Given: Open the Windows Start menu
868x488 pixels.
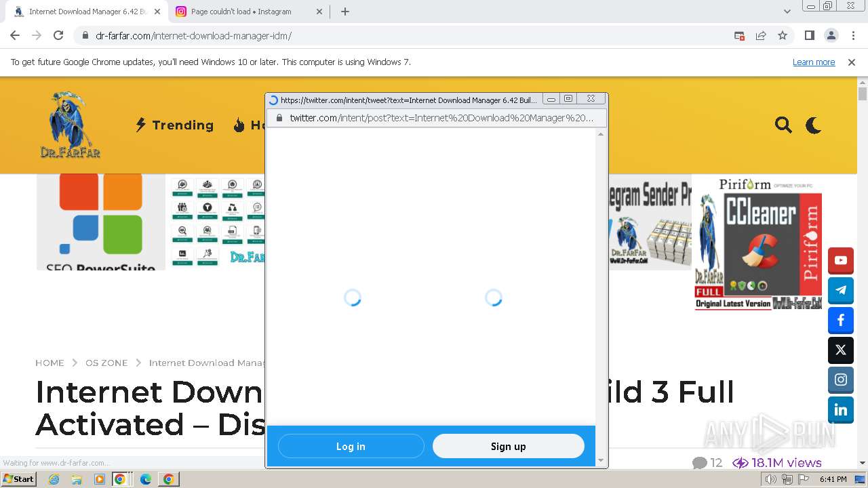Looking at the screenshot, I should click(19, 479).
